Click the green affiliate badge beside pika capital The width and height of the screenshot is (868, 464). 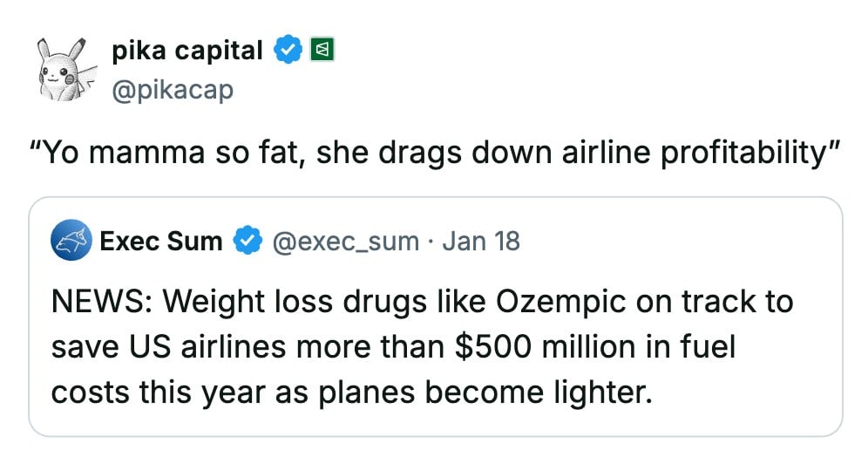coord(322,51)
